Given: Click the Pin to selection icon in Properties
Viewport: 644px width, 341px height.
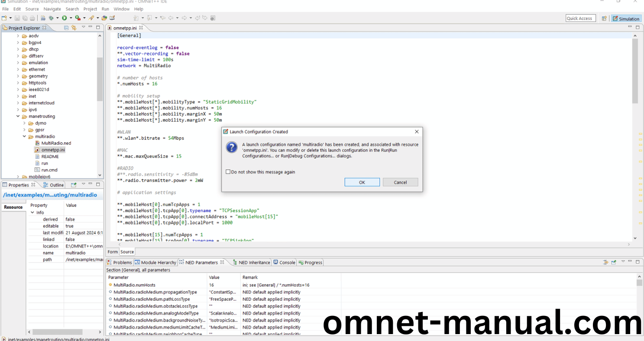Looking at the screenshot, I should (x=74, y=185).
